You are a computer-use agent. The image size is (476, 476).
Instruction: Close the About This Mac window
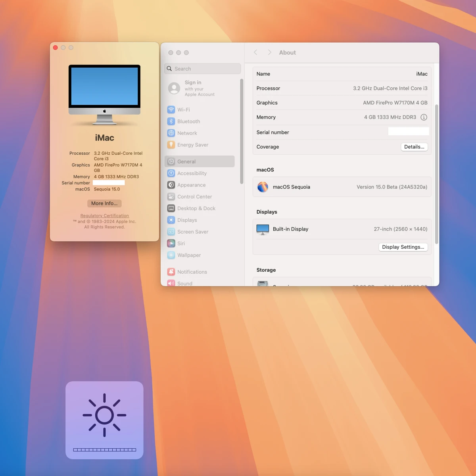click(56, 48)
